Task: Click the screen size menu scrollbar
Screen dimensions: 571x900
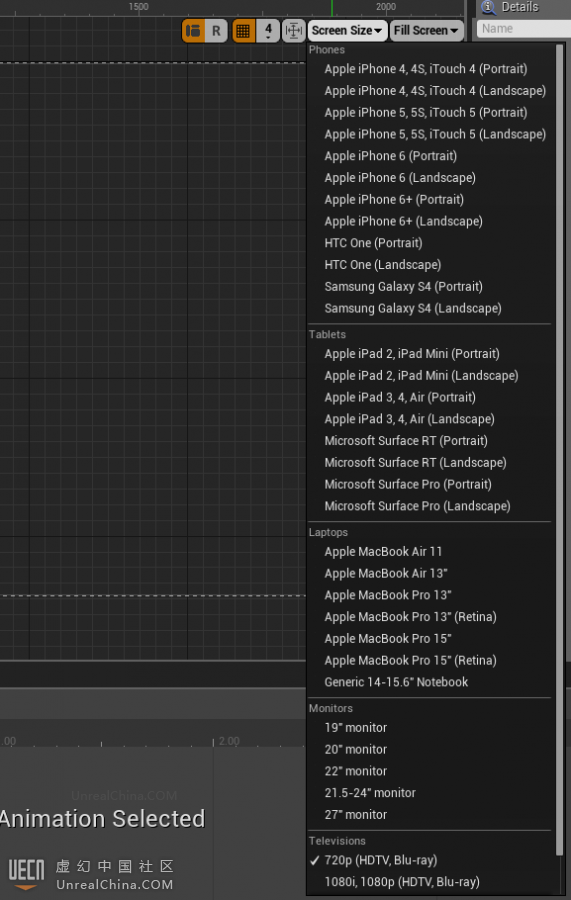Action: coord(560,450)
